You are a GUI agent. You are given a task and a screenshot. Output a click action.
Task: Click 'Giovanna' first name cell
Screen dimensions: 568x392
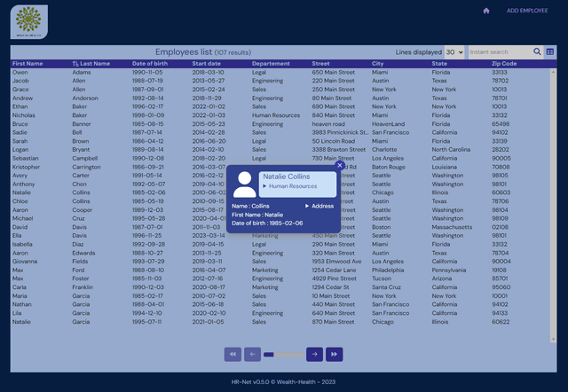25,262
